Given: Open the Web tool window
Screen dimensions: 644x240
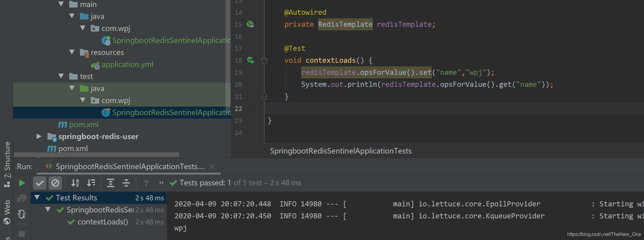Looking at the screenshot, I should click(x=7, y=212).
